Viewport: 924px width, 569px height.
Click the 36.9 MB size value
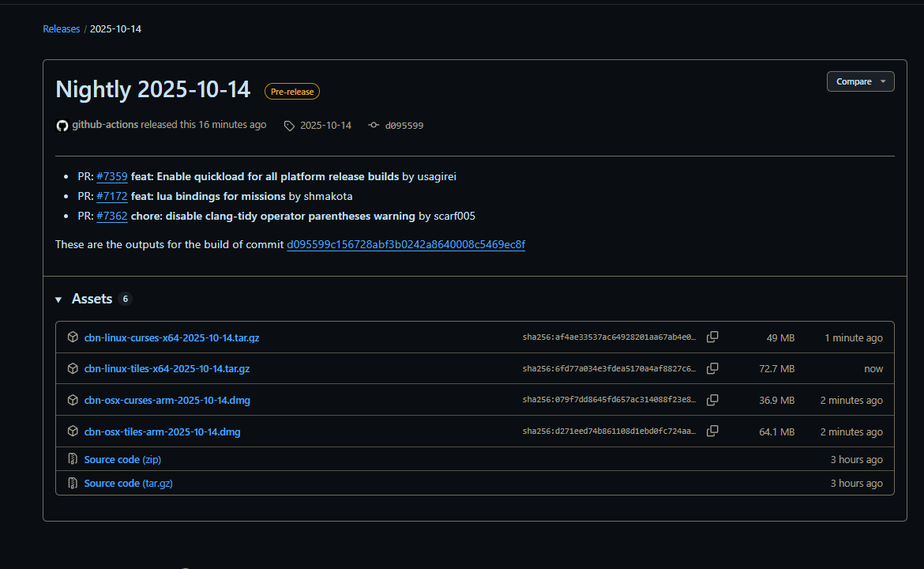(x=776, y=401)
